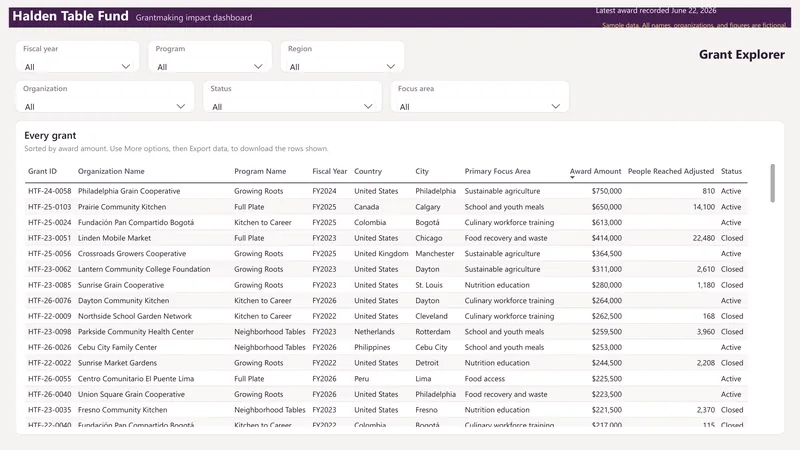The width and height of the screenshot is (800, 450).
Task: Click grant ID HTF-22-0009
Action: click(49, 316)
